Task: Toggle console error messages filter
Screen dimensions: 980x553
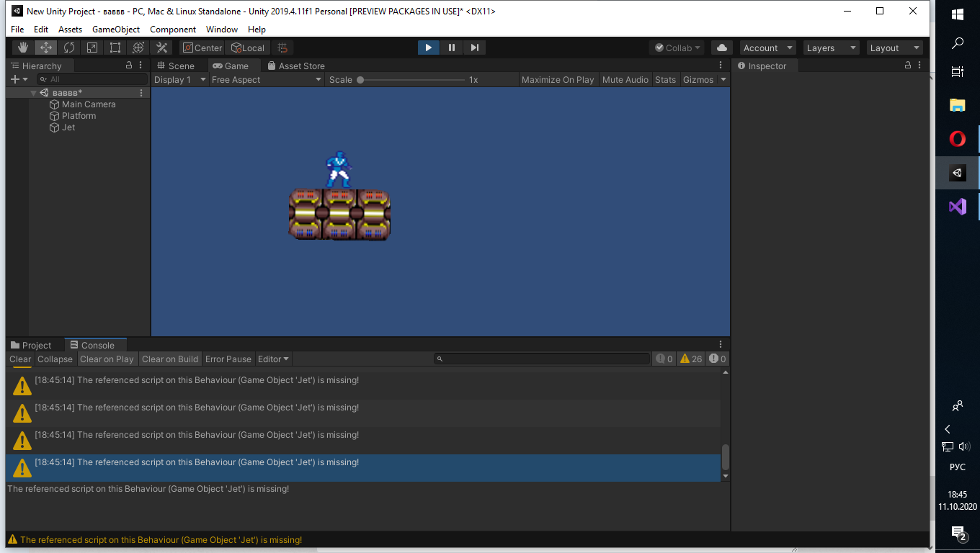Action: (x=718, y=359)
